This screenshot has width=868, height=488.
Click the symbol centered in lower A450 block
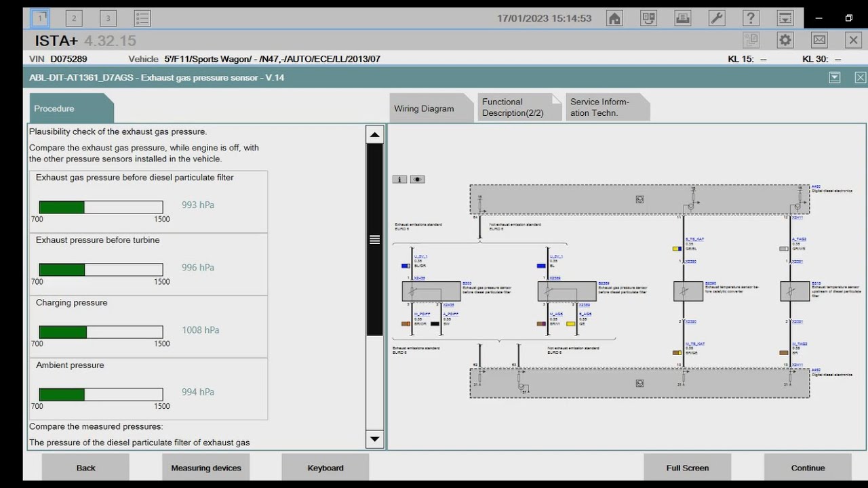639,383
